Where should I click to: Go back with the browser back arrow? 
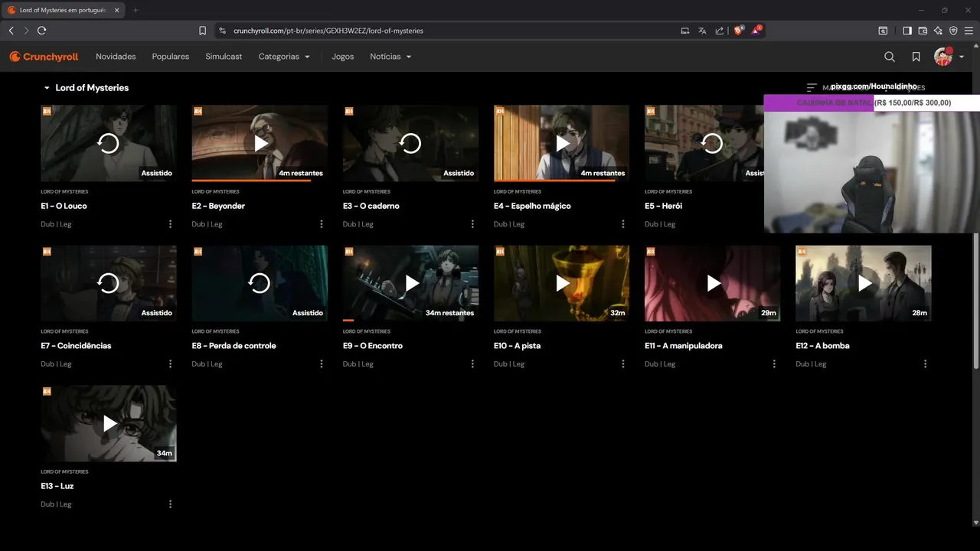pos(11,31)
